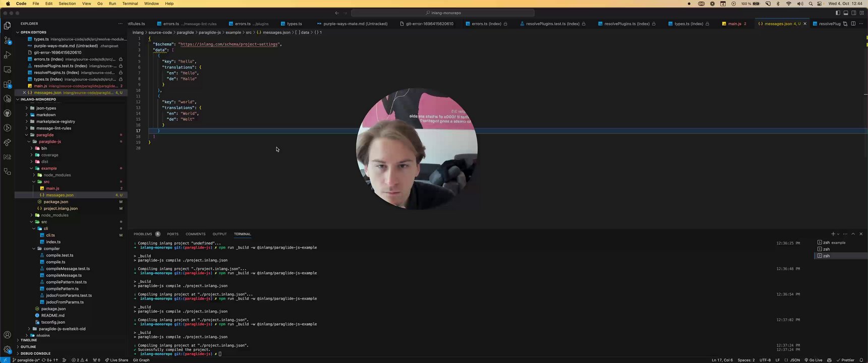Toggle bottom panel layout icon
The width and height of the screenshot is (868, 363).
tap(846, 13)
